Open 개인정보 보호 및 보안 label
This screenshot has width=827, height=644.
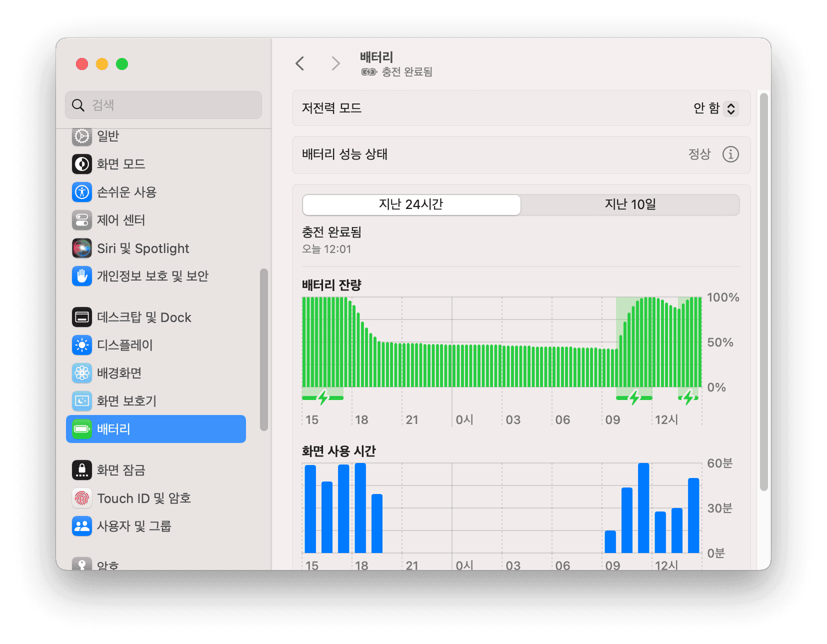coord(152,276)
